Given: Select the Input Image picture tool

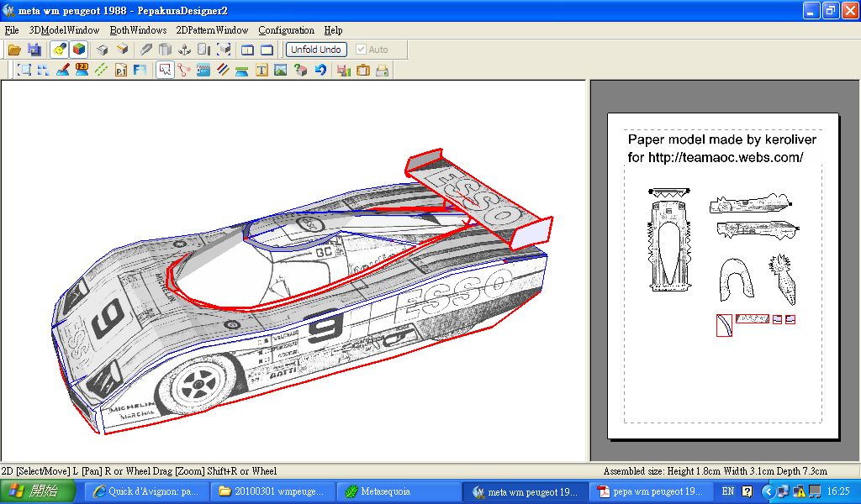Looking at the screenshot, I should (x=281, y=71).
